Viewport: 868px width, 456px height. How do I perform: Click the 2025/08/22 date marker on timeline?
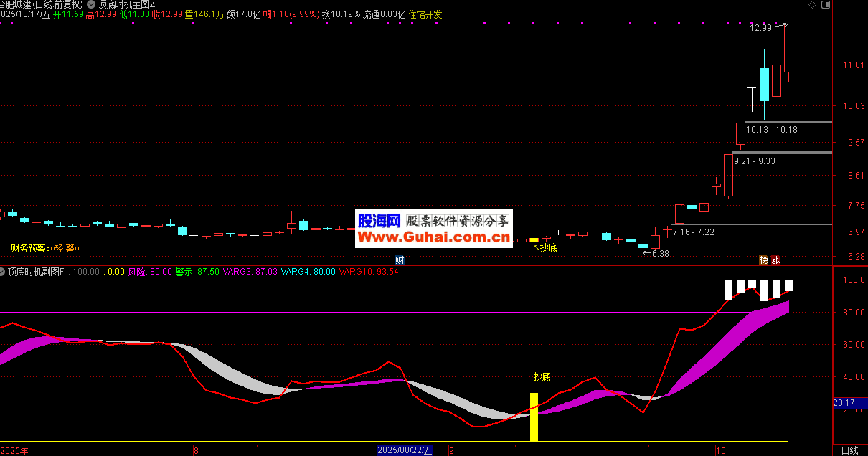(x=406, y=450)
